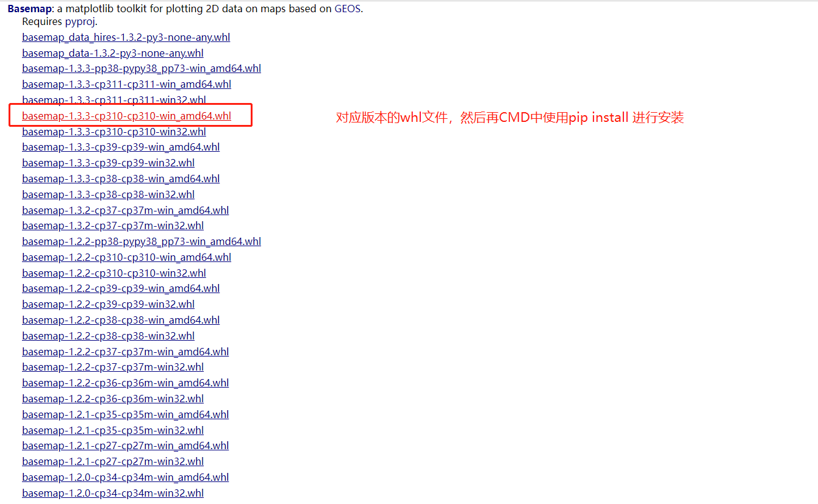Download basemap-1.2.2-pp38-pypy38_pp73-win_amd64.whl
The height and width of the screenshot is (504, 818).
[142, 241]
